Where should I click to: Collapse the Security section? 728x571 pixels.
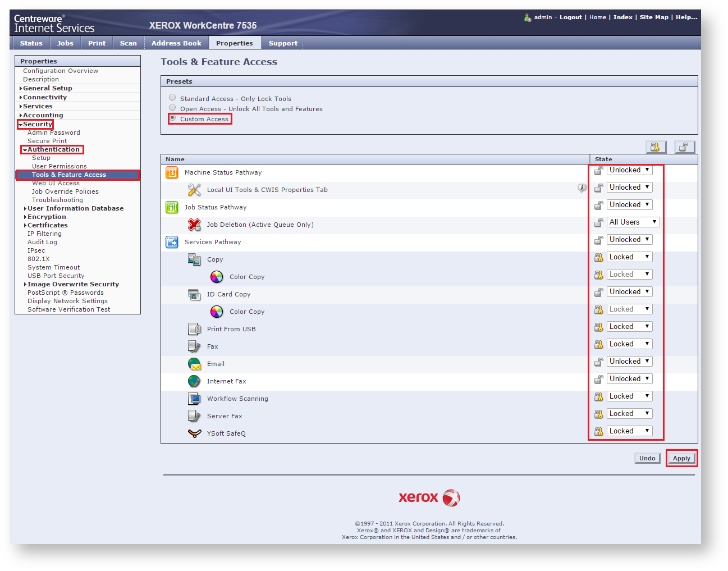pos(35,124)
